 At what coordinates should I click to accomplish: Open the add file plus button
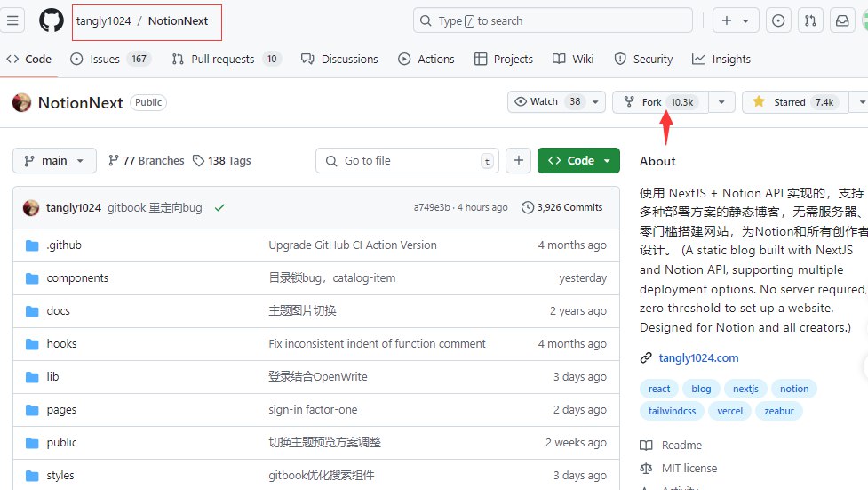pyautogui.click(x=518, y=161)
